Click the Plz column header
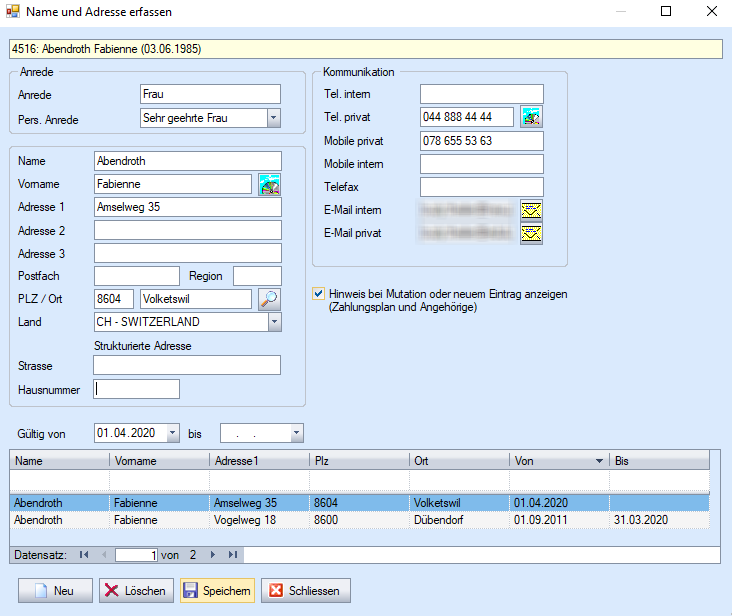Screen dimensions: 732x616 tap(358, 460)
